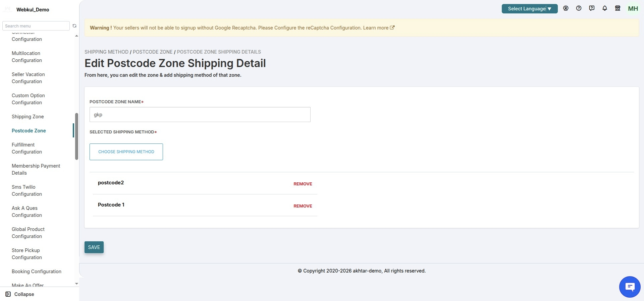
Task: Click the Save button
Action: tap(94, 247)
